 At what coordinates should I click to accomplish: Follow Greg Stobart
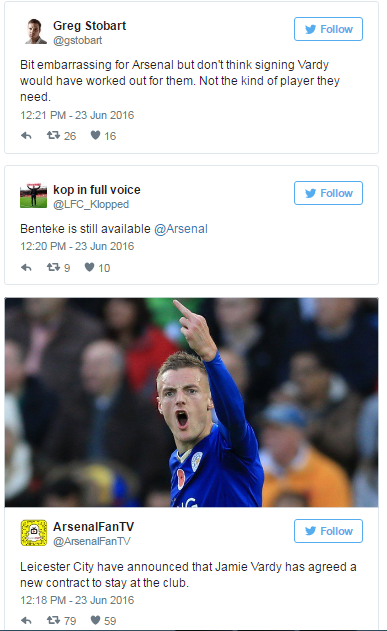tap(328, 29)
